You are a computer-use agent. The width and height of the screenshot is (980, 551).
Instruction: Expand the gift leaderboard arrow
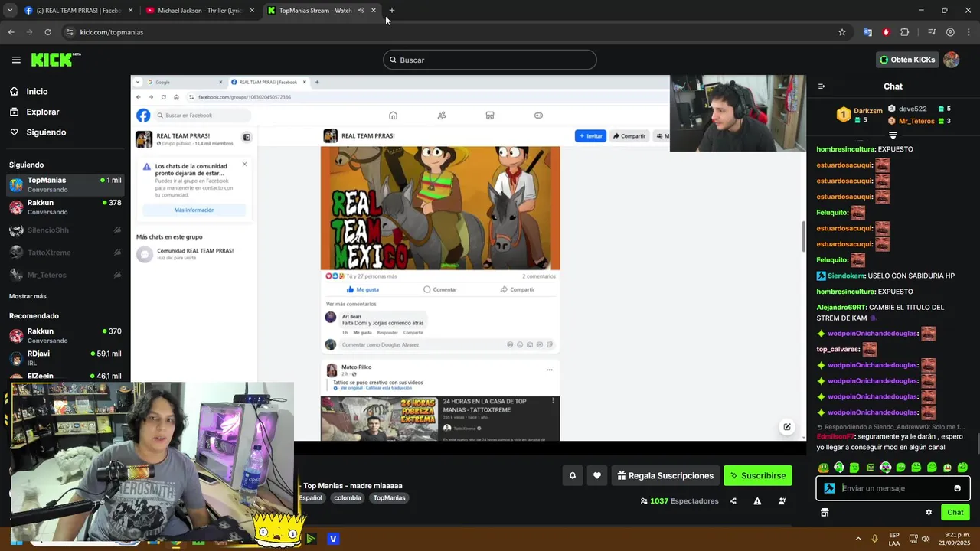click(893, 135)
